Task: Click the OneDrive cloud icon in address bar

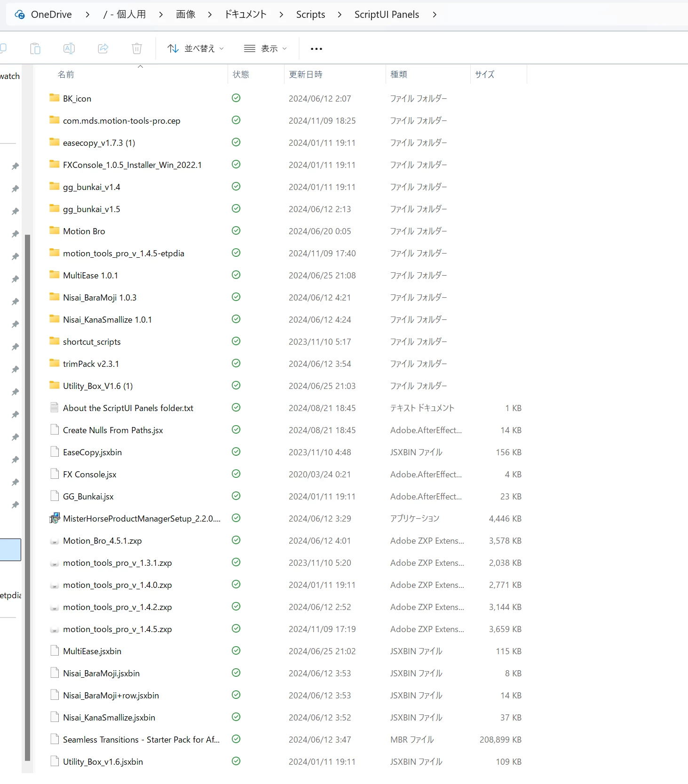Action: [x=20, y=15]
